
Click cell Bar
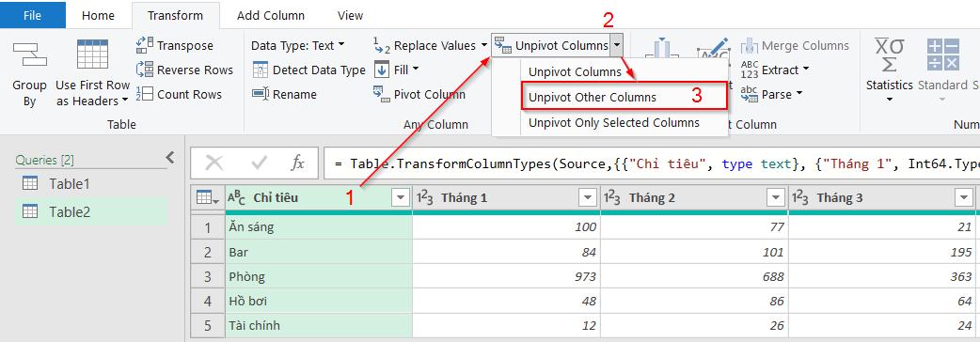(x=319, y=252)
